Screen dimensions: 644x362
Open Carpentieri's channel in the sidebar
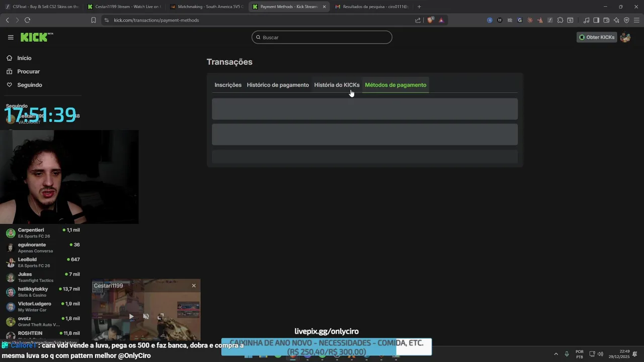43,233
